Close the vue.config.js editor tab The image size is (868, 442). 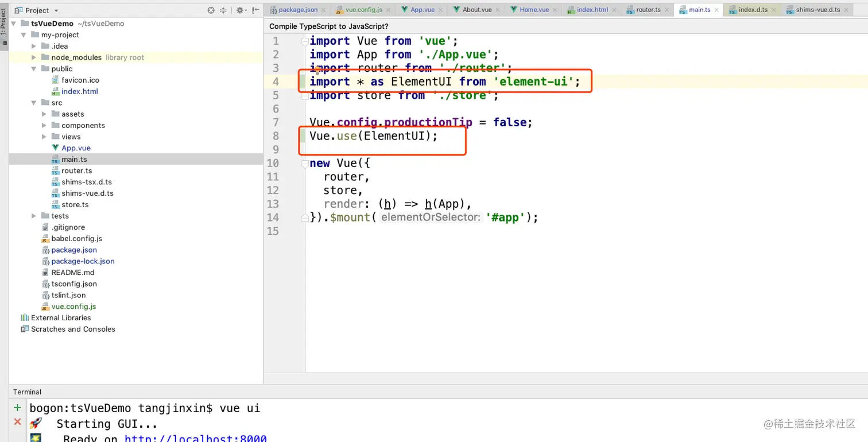pyautogui.click(x=389, y=10)
